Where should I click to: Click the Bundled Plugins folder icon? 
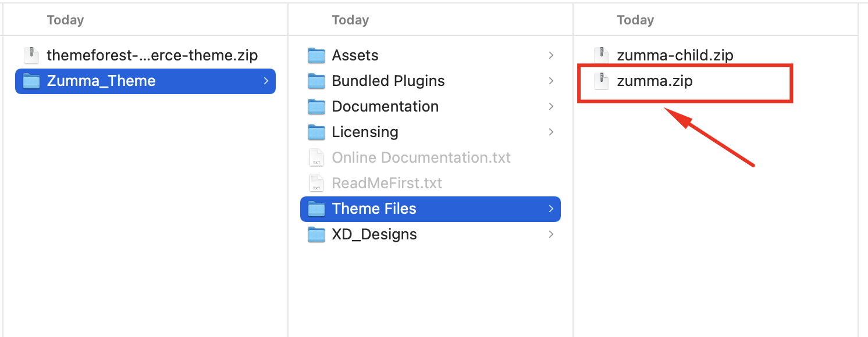316,81
